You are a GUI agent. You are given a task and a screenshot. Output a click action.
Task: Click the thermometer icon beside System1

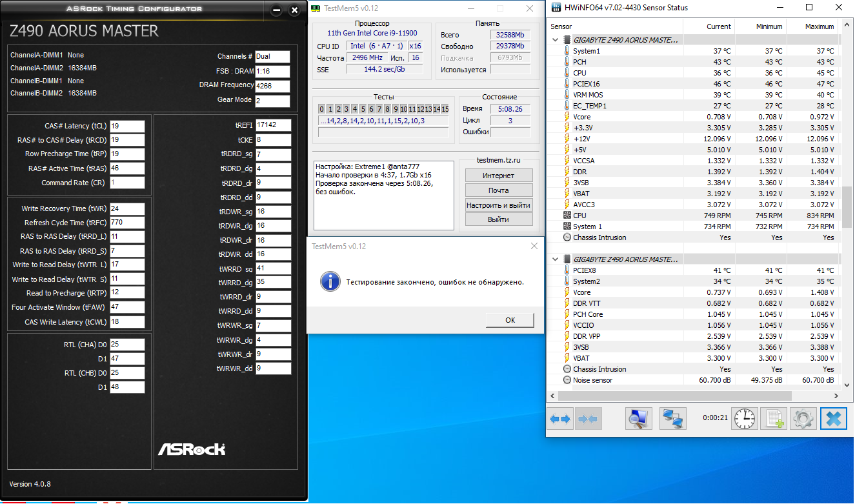567,51
